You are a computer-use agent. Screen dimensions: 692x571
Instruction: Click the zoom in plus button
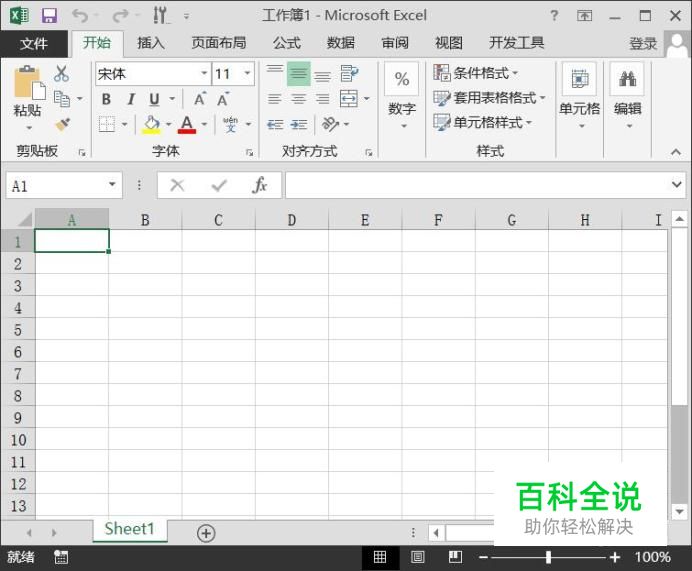[615, 557]
